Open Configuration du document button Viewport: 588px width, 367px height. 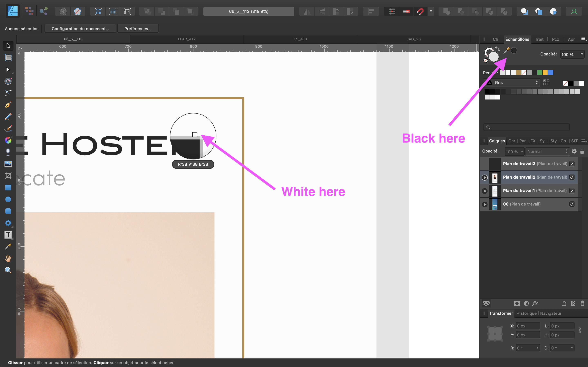coord(80,29)
